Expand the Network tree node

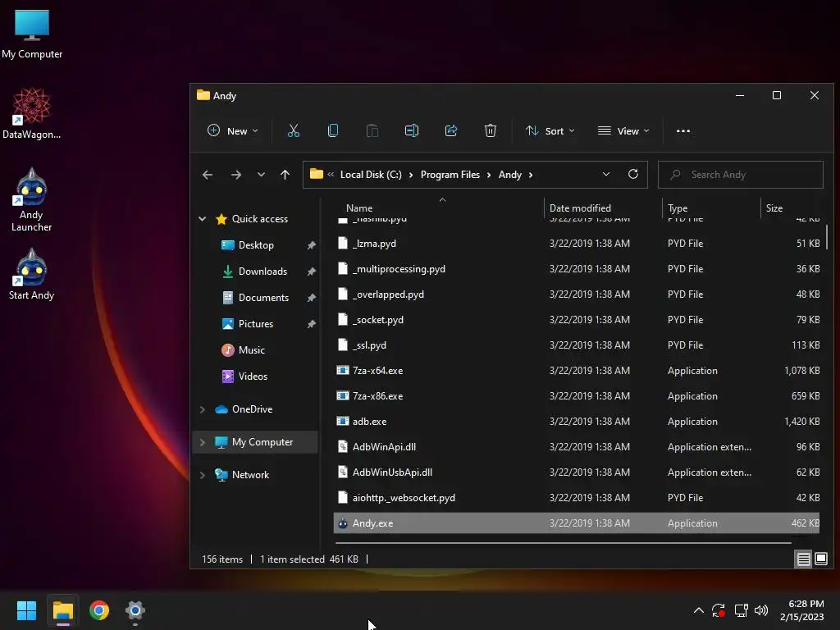point(203,475)
